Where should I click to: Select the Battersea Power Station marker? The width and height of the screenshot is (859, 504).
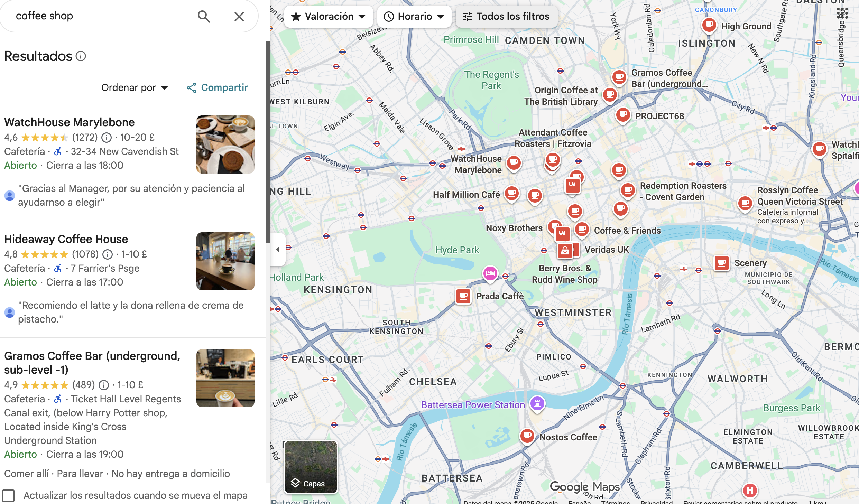537,403
